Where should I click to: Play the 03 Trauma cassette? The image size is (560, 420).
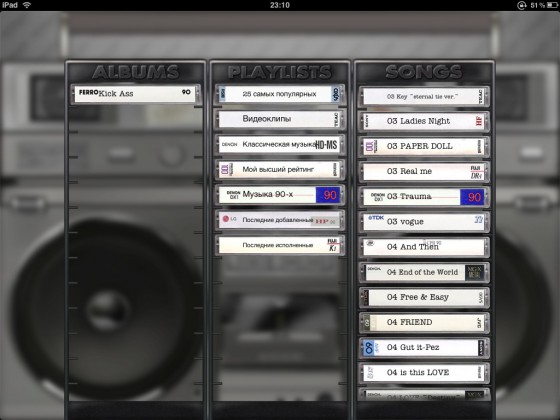click(424, 197)
